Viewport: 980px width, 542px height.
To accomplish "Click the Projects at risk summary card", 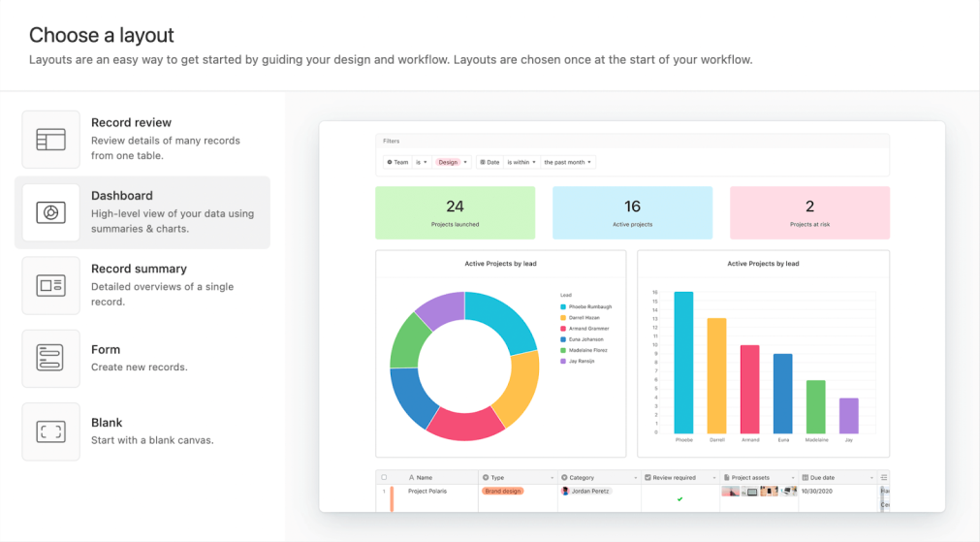I will [x=809, y=212].
